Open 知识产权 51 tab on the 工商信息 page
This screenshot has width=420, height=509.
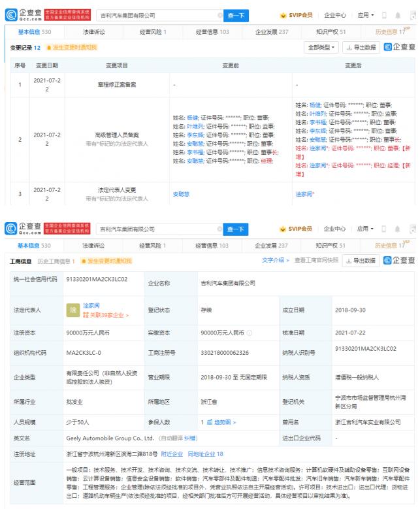[331, 246]
